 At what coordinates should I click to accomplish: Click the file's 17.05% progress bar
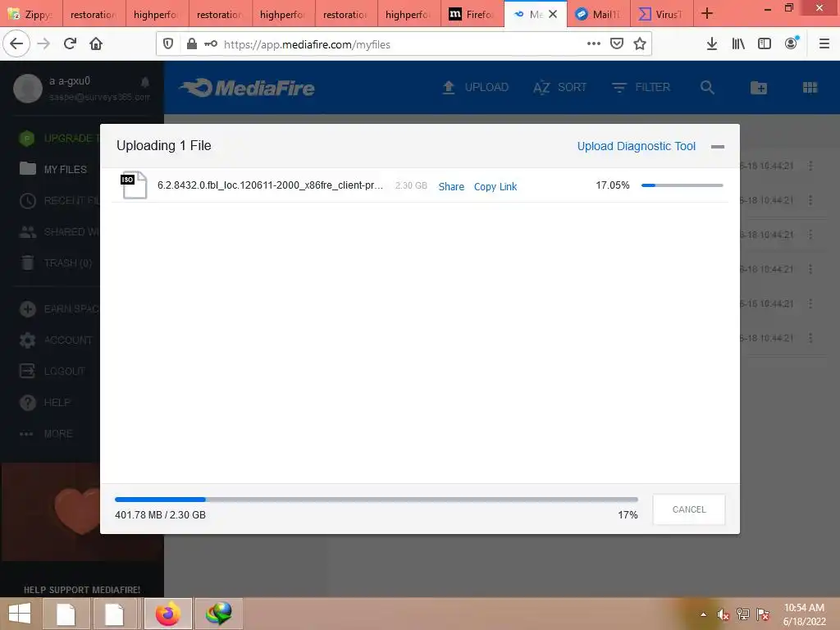pos(682,185)
